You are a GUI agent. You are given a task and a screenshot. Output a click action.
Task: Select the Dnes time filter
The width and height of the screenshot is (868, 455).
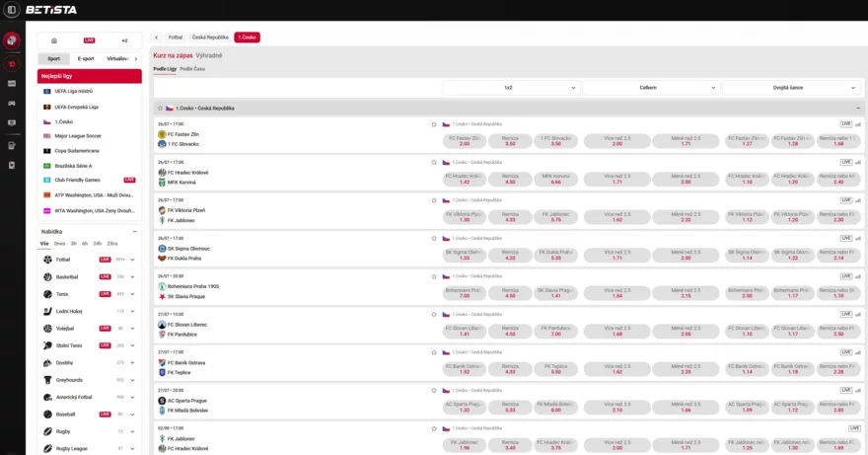(59, 243)
